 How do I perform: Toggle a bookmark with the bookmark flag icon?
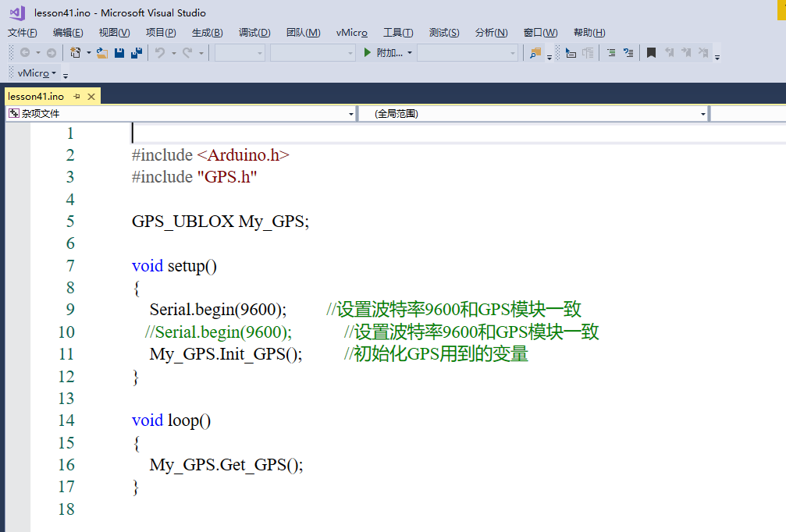pyautogui.click(x=650, y=53)
